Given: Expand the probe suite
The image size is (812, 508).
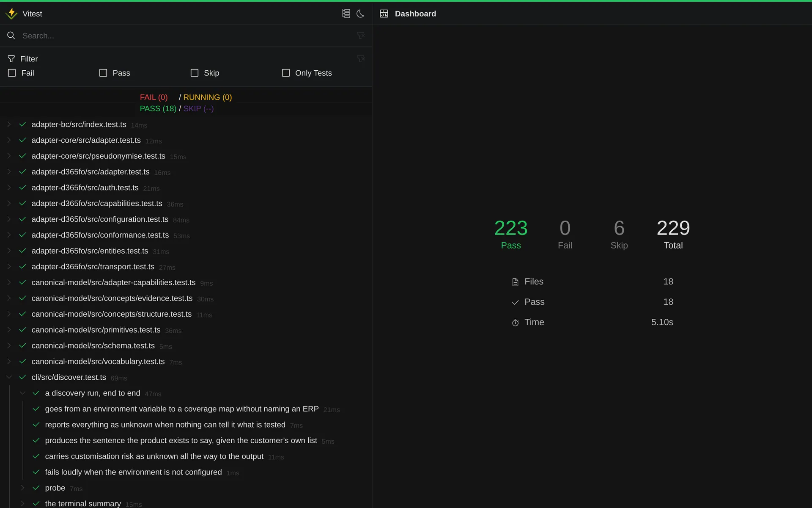Looking at the screenshot, I should click(x=23, y=488).
